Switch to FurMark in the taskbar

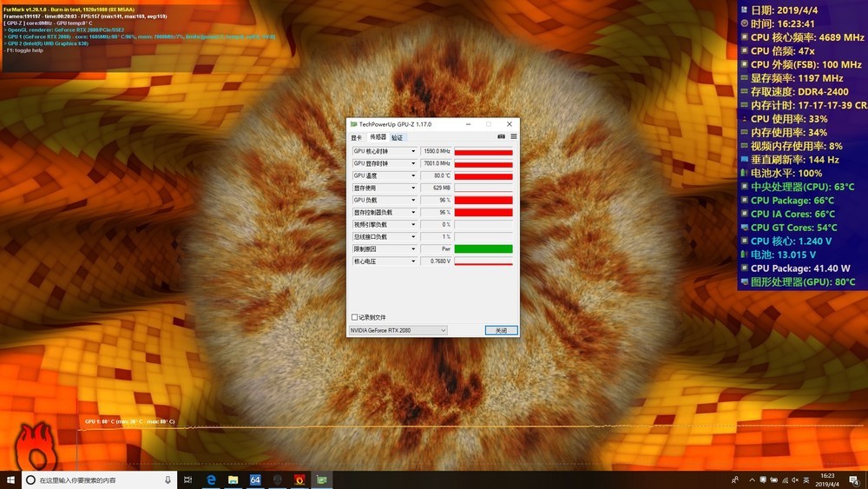pos(299,479)
